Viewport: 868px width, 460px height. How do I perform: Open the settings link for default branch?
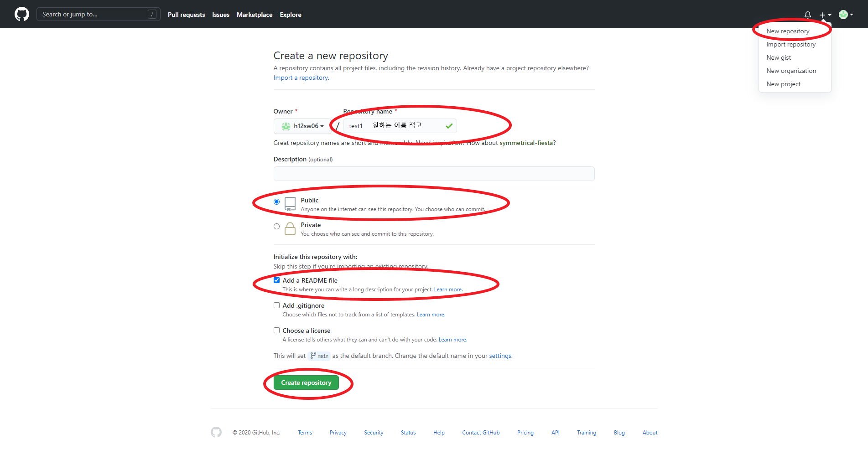click(500, 356)
